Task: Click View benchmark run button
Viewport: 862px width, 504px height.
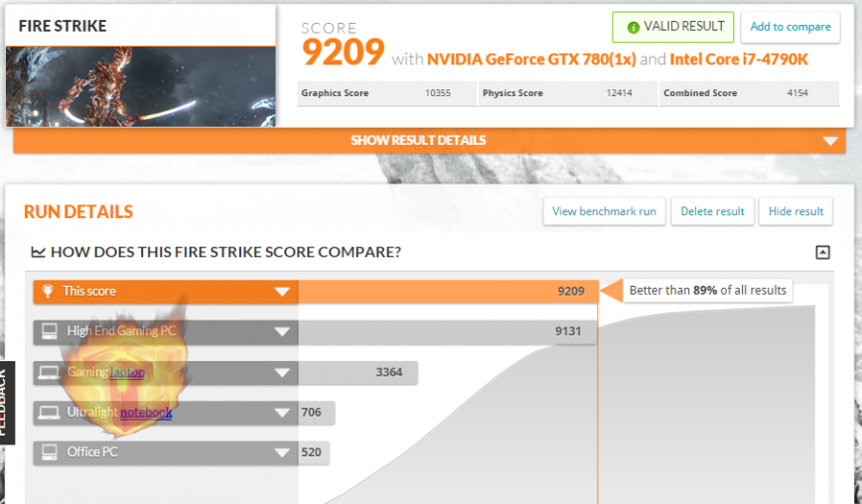Action: coord(604,211)
